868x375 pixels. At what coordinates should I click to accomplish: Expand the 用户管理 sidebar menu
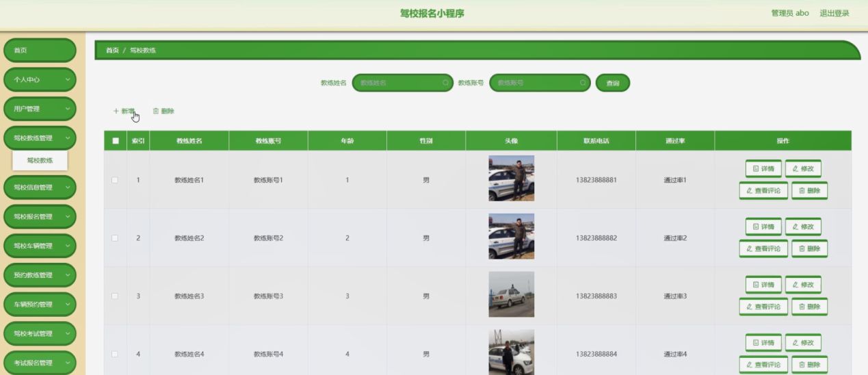pyautogui.click(x=40, y=109)
